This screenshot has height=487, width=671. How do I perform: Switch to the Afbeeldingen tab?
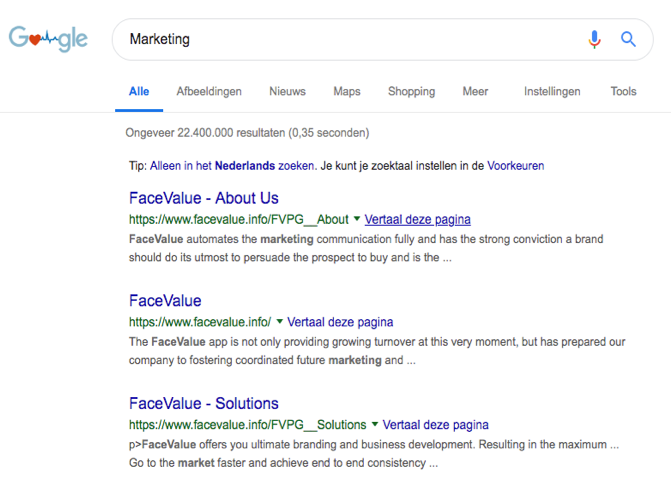(x=209, y=91)
